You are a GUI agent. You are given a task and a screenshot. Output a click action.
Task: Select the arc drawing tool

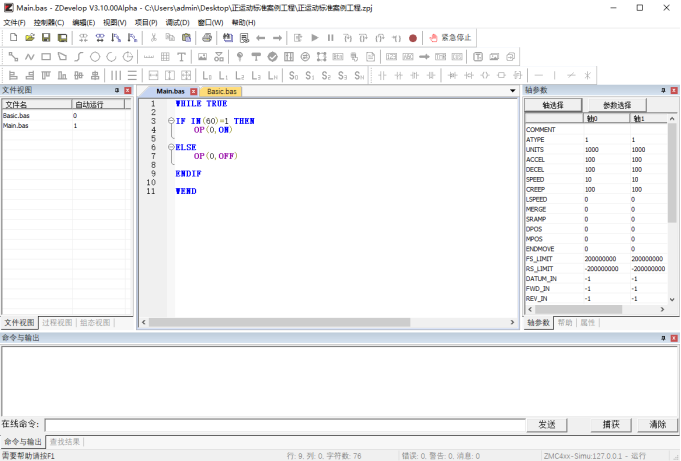click(112, 56)
